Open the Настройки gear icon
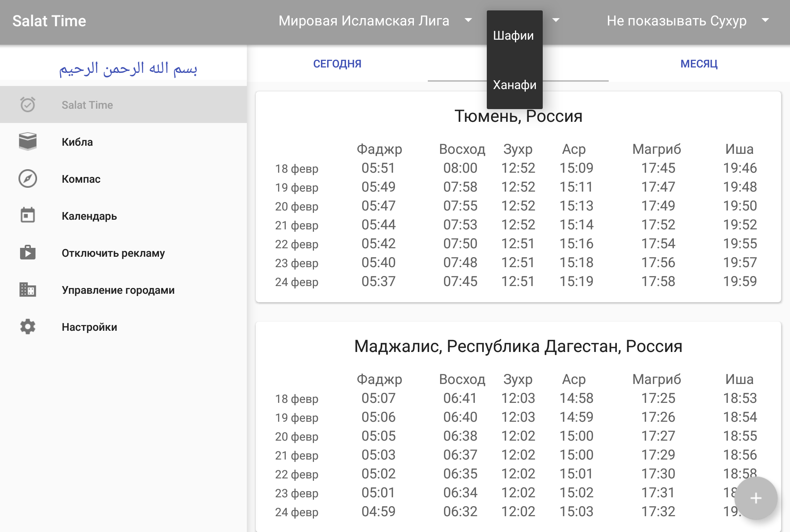Viewport: 790px width, 532px height. (x=28, y=327)
